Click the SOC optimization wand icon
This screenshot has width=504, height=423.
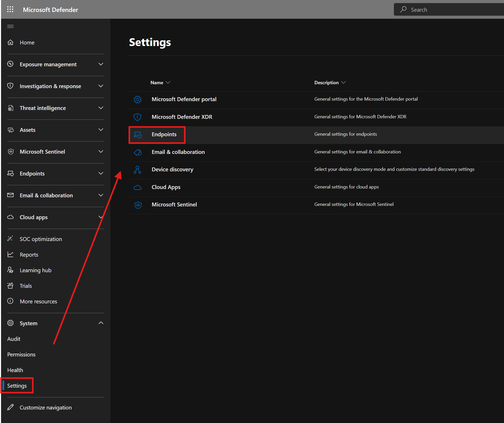10,239
